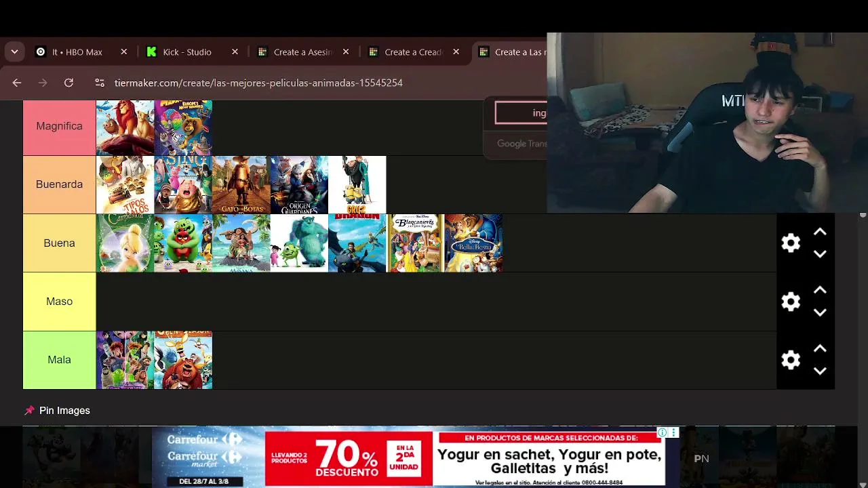Screen dimensions: 868x488
Task: Select the Campanilla poster in Buena
Action: pyautogui.click(x=125, y=243)
